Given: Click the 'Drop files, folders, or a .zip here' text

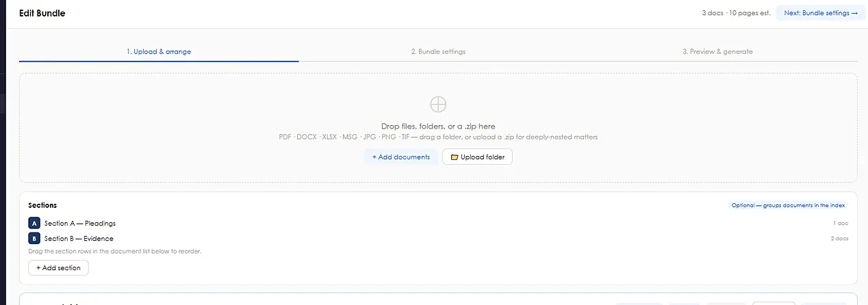Looking at the screenshot, I should point(438,127).
